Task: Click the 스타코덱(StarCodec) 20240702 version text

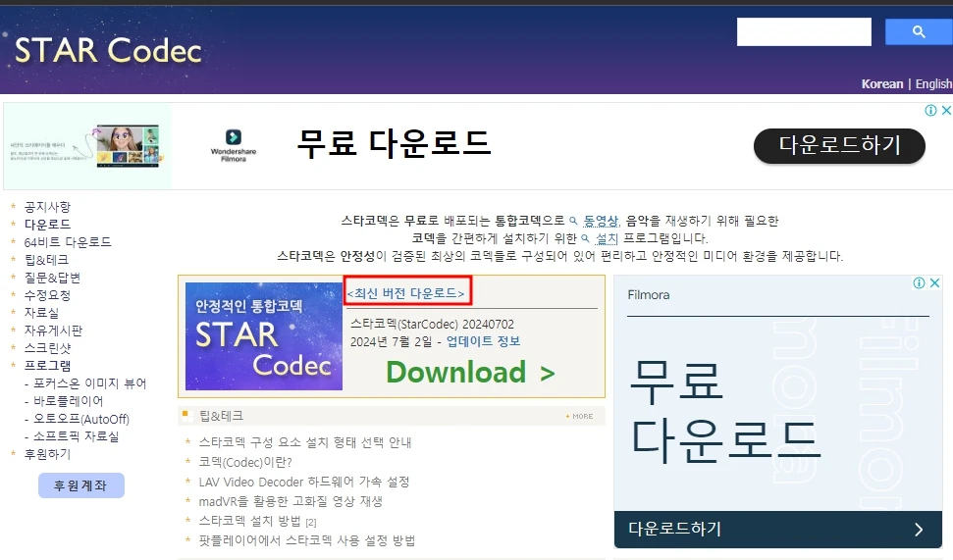Action: pyautogui.click(x=432, y=325)
